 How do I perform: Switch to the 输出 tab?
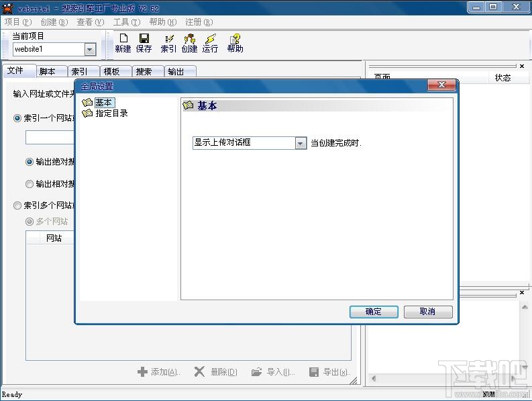(180, 71)
